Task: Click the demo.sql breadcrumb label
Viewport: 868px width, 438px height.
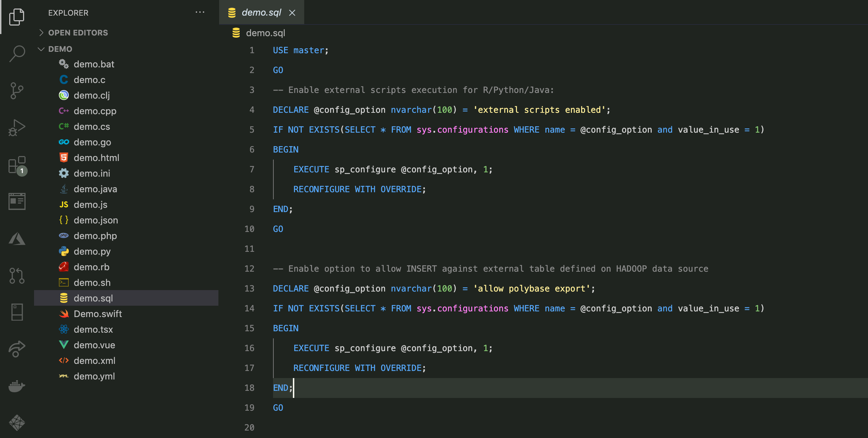Action: point(266,33)
